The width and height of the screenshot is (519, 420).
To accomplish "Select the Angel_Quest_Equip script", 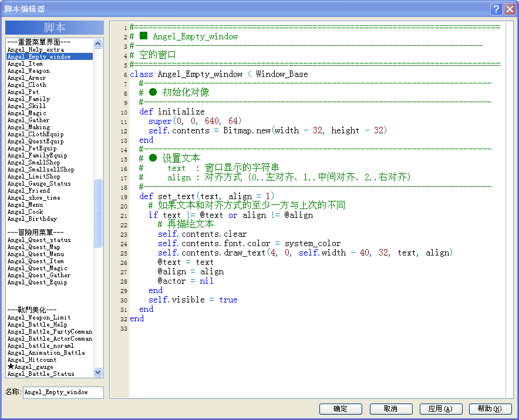I will click(38, 282).
